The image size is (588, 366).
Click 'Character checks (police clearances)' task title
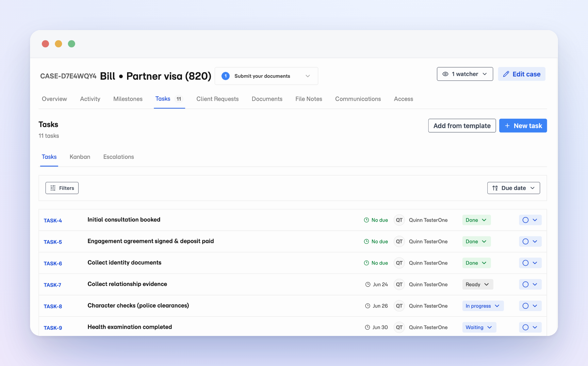(x=138, y=306)
